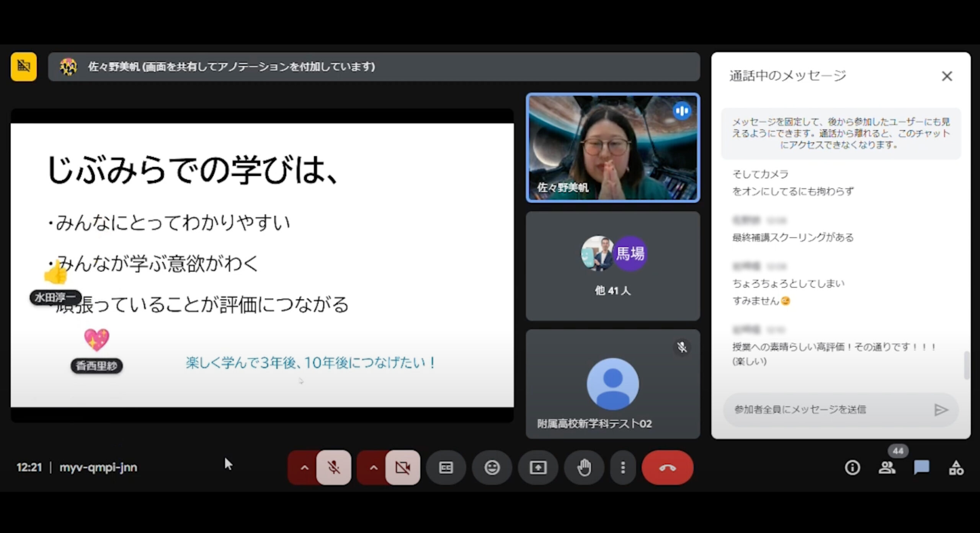Click the presenter banner 佐々野美帆
This screenshot has width=980, height=533.
[374, 67]
